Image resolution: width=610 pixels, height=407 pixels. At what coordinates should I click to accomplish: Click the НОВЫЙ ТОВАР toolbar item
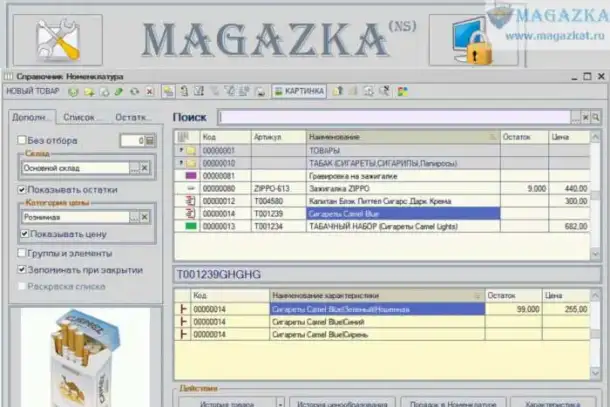[x=33, y=91]
